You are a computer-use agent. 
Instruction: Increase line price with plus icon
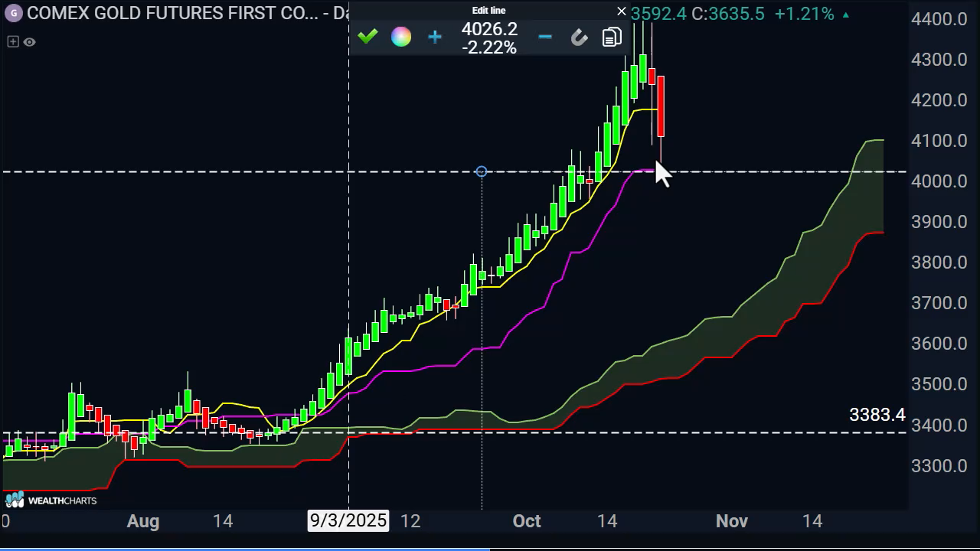(435, 37)
